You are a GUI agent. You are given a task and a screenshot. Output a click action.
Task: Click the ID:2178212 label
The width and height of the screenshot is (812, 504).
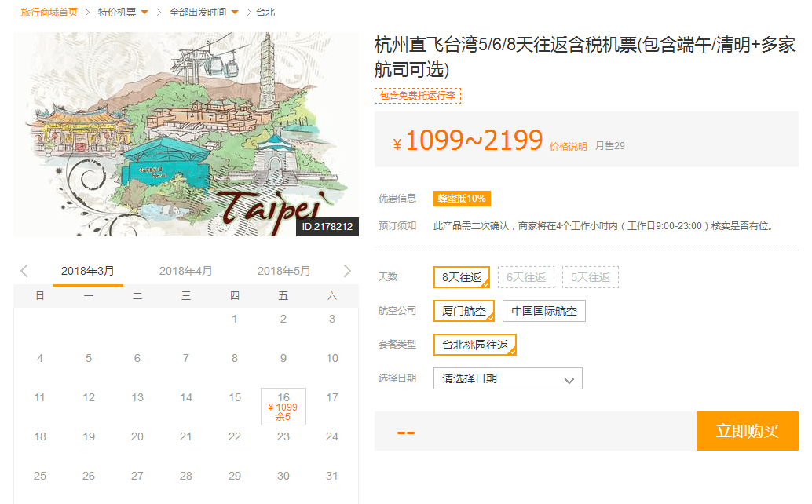click(327, 227)
